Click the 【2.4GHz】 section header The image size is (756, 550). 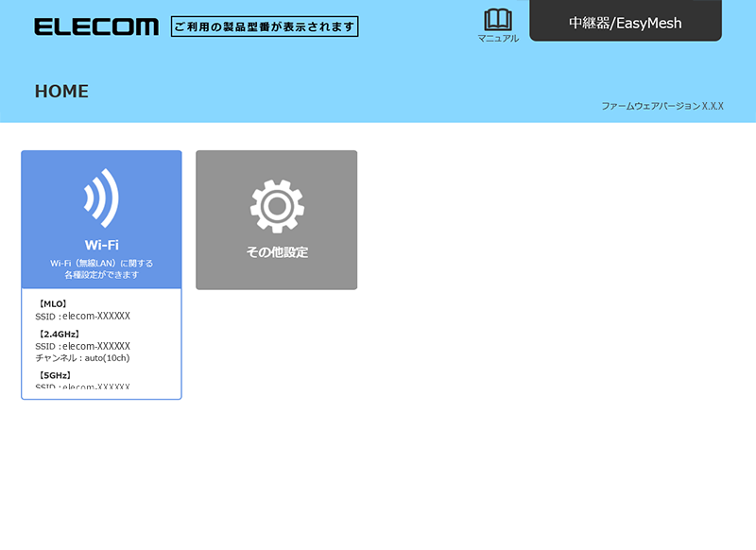[x=59, y=334]
